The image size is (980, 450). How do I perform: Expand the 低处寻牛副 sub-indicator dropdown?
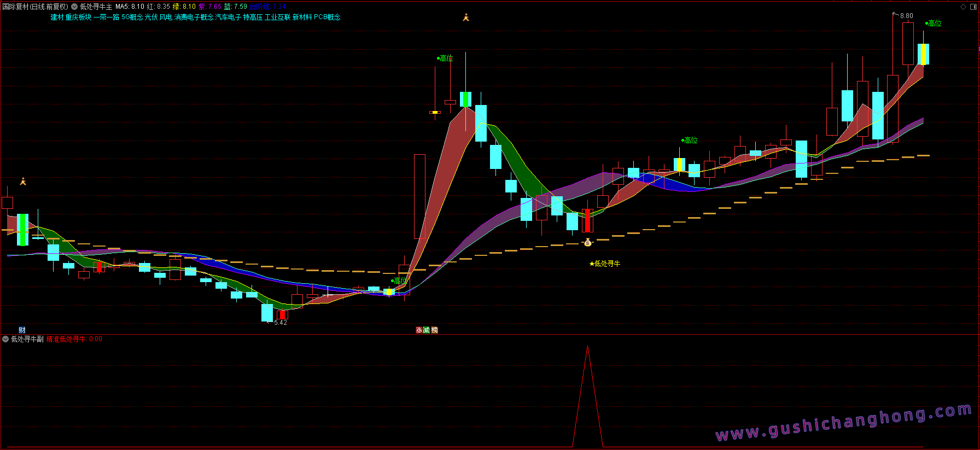(x=5, y=339)
